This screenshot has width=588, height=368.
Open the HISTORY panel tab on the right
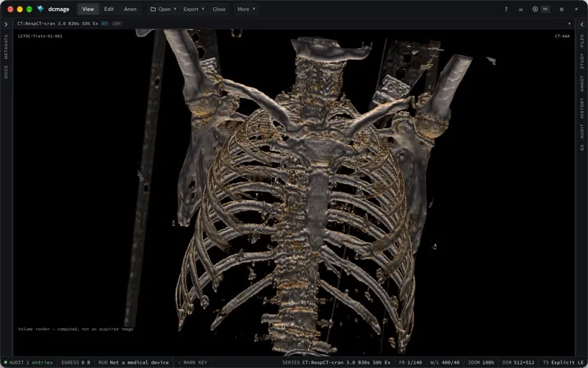582,108
